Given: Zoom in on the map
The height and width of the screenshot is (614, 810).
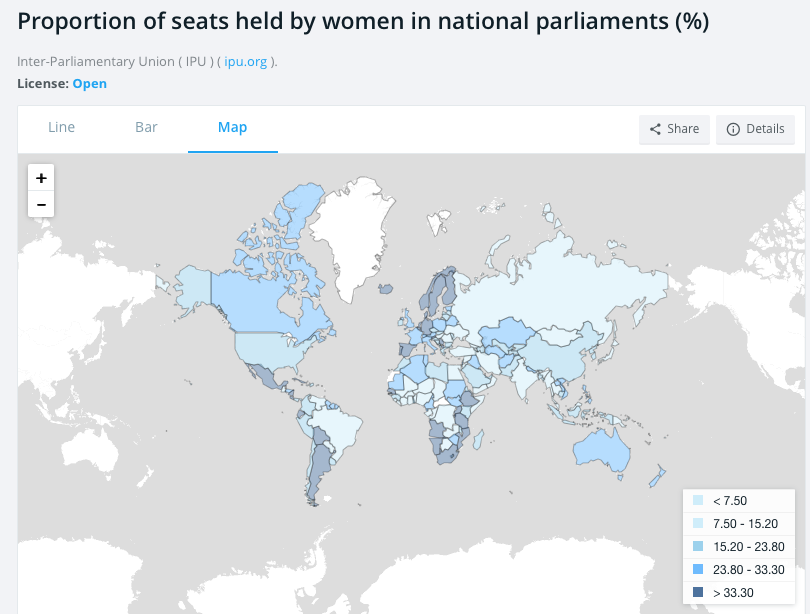Looking at the screenshot, I should 41,178.
